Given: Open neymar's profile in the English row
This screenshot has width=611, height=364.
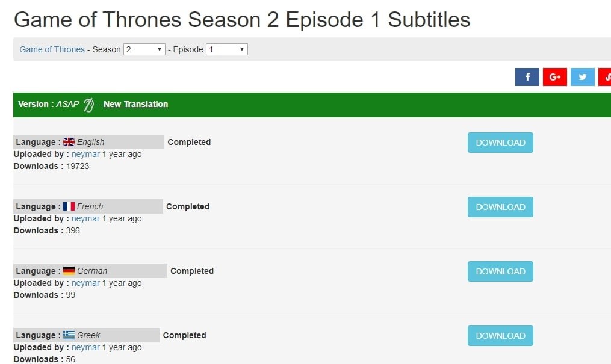Looking at the screenshot, I should (85, 154).
